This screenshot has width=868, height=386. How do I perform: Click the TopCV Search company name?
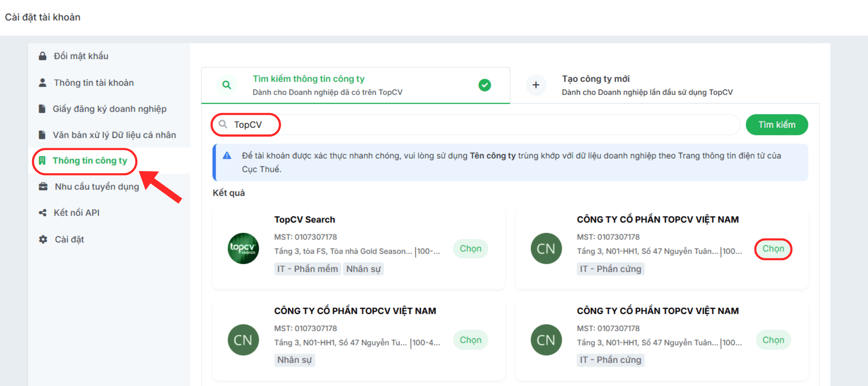pos(305,219)
